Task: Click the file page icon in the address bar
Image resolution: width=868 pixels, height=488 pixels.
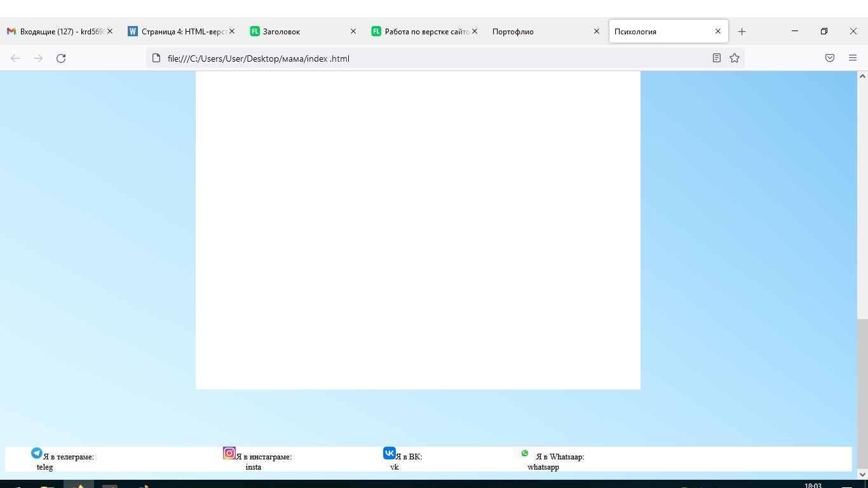Action: click(156, 58)
